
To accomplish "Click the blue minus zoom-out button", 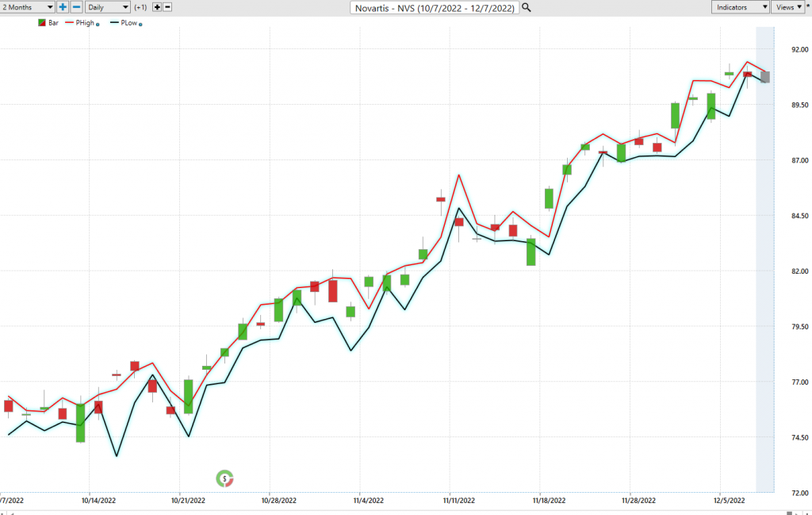I will pos(76,7).
